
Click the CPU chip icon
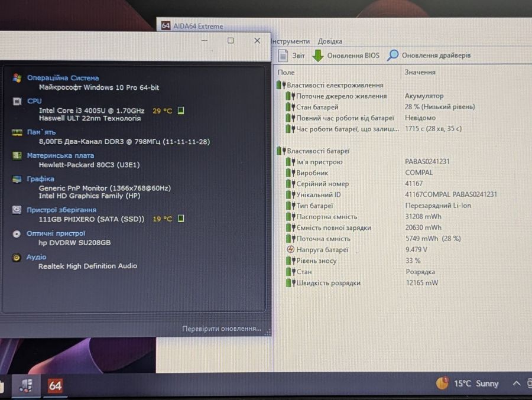(17, 101)
